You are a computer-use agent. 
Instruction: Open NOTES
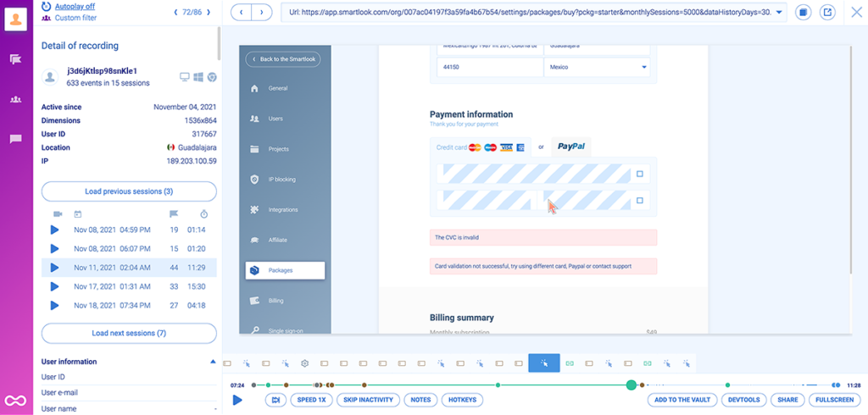[421, 400]
